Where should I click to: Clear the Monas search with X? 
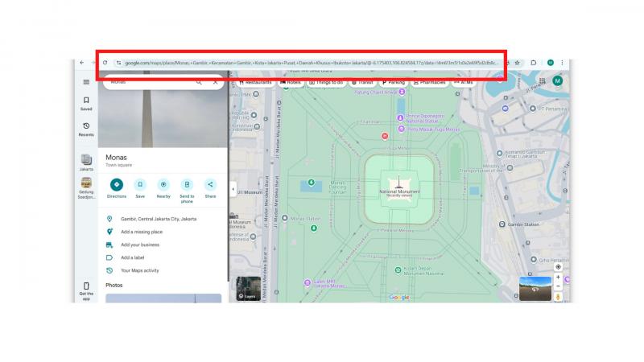[x=215, y=82]
